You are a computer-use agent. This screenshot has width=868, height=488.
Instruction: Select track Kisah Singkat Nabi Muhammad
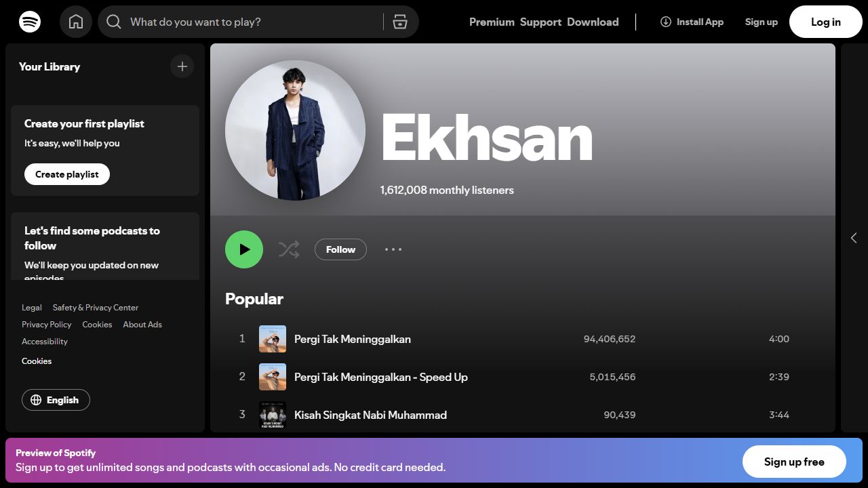pyautogui.click(x=370, y=415)
